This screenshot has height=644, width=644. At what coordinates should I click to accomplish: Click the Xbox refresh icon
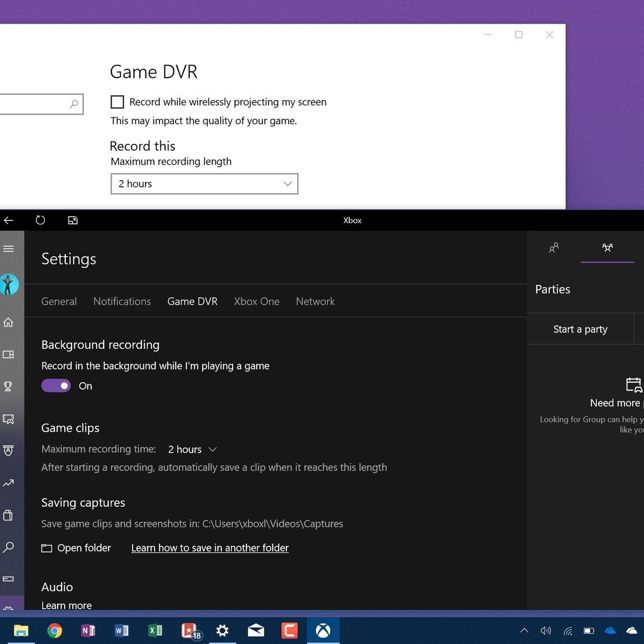click(x=41, y=220)
